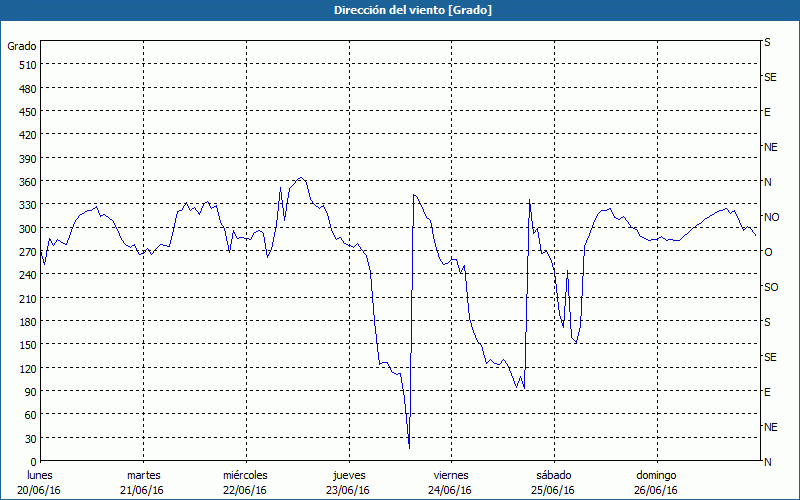Click the lower 'SE' compass label near 120
The image size is (800, 500).
coord(770,357)
